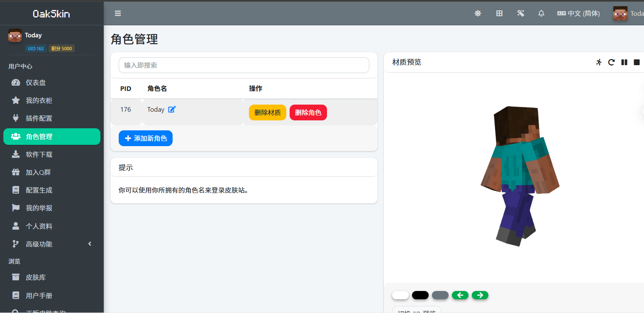Click the book icon next to 配置生成
The width and height of the screenshot is (644, 313).
[16, 190]
